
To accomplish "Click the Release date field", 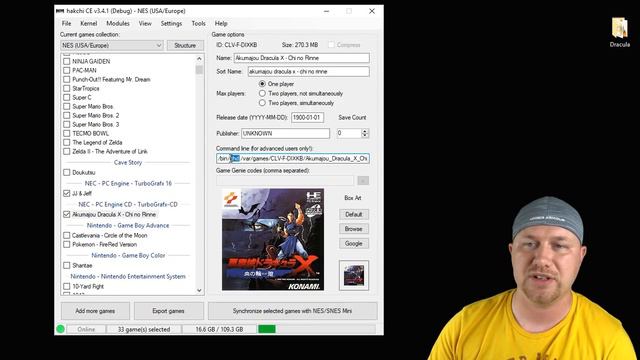I will [307, 118].
